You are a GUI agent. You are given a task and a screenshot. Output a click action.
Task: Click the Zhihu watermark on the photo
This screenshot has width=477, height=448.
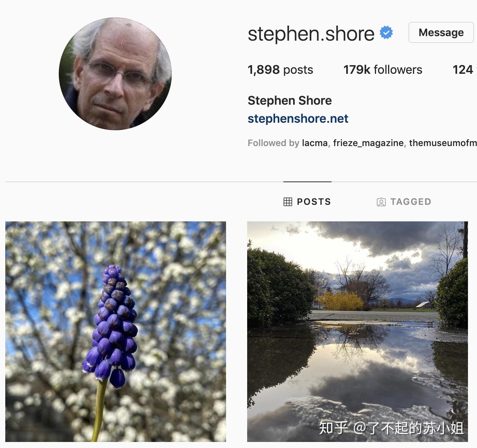[x=391, y=428]
